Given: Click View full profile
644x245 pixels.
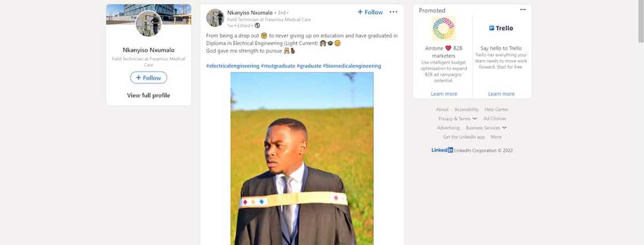Looking at the screenshot, I should [x=148, y=95].
